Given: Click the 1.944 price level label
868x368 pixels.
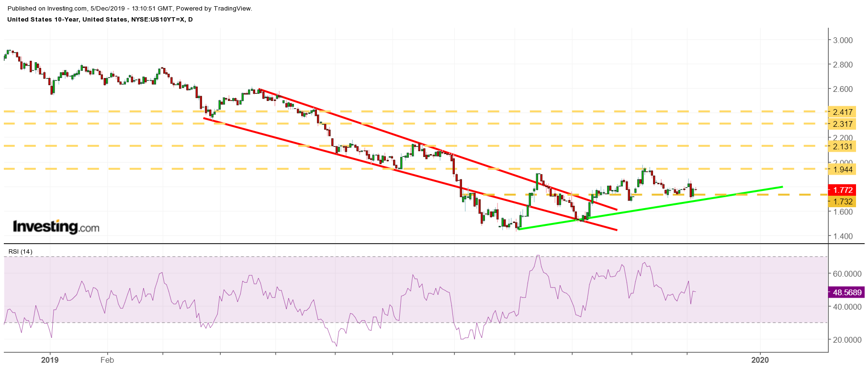Looking at the screenshot, I should tap(842, 169).
